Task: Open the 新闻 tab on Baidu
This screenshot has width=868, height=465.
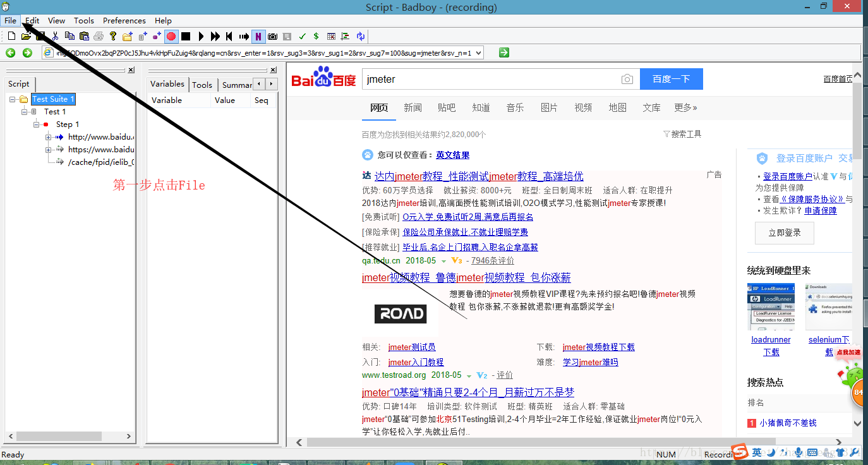Action: 413,108
